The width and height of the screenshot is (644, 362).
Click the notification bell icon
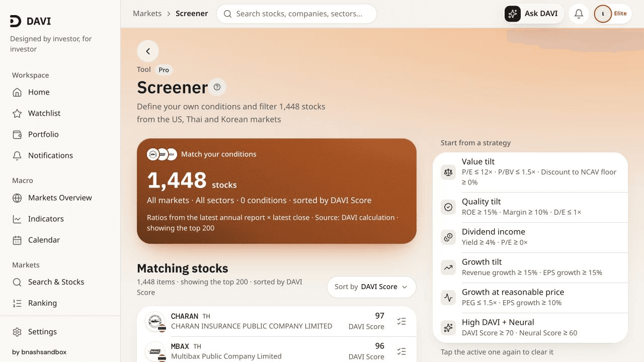(579, 14)
